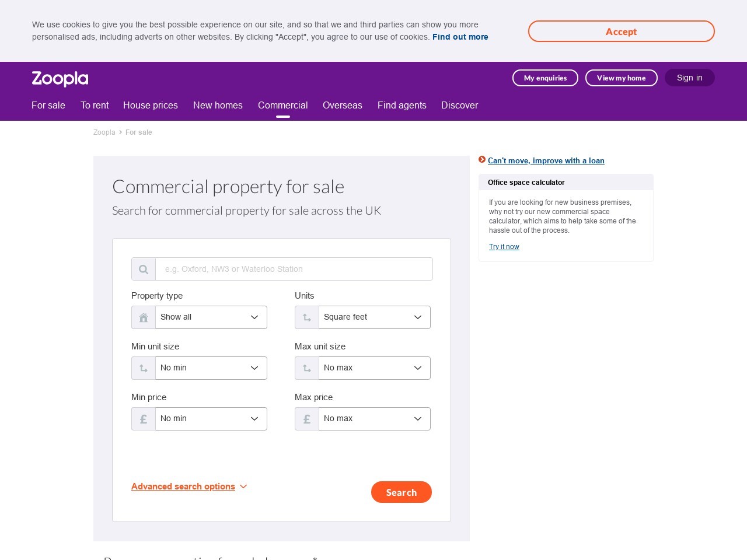Click the Try it now link
Screen dimensions: 747x560
[504, 246]
